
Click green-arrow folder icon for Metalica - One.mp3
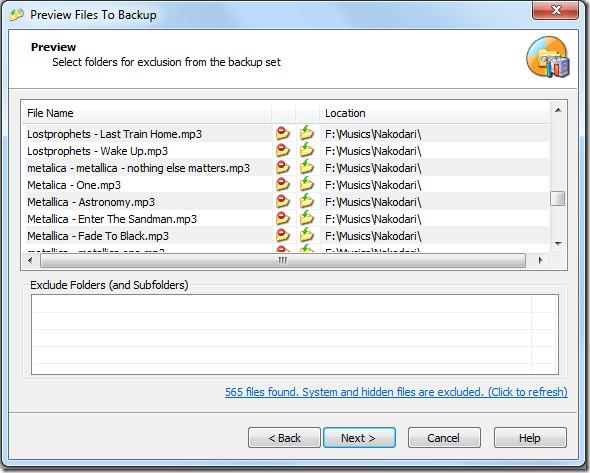[307, 184]
